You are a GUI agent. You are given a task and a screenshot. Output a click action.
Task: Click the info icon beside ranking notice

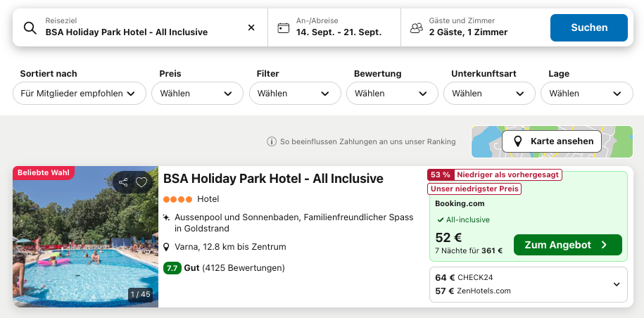pos(272,141)
